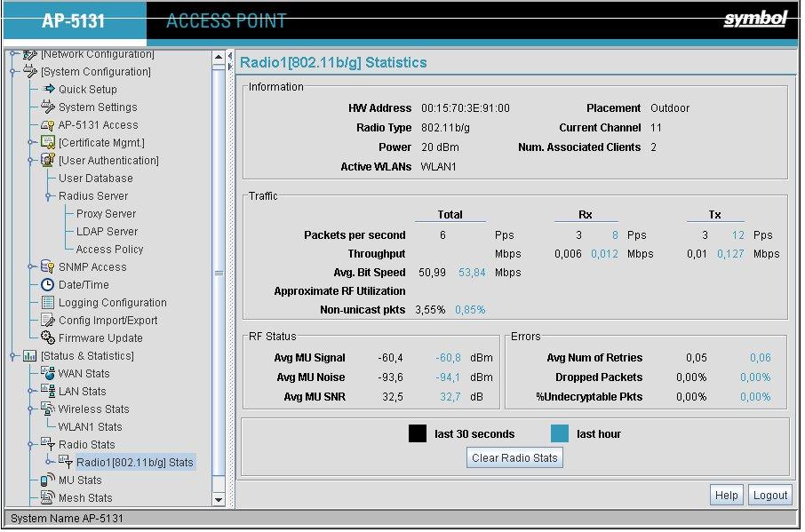Screen dimensions: 805x532
Task: Open the Help page
Action: (x=727, y=495)
